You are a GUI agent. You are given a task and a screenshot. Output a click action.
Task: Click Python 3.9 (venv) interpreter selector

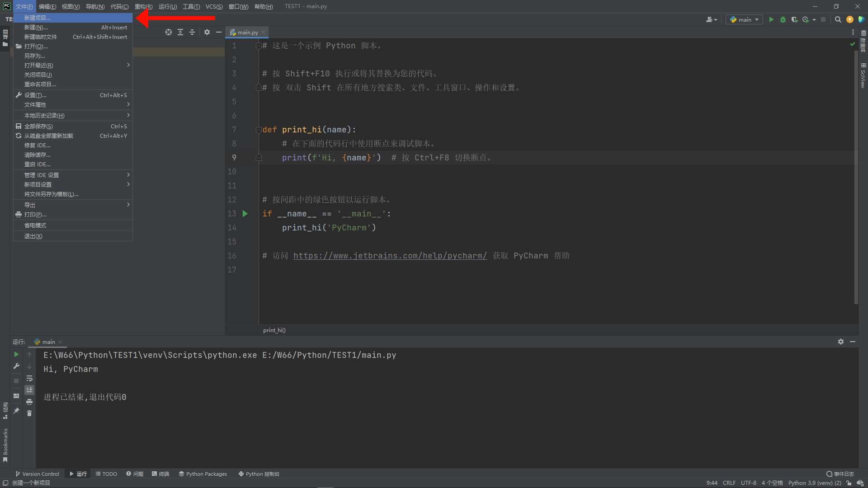point(815,483)
